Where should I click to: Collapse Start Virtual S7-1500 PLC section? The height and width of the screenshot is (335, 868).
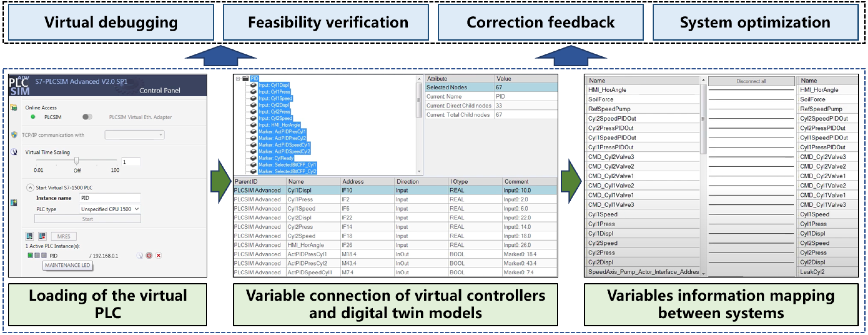[x=30, y=187]
